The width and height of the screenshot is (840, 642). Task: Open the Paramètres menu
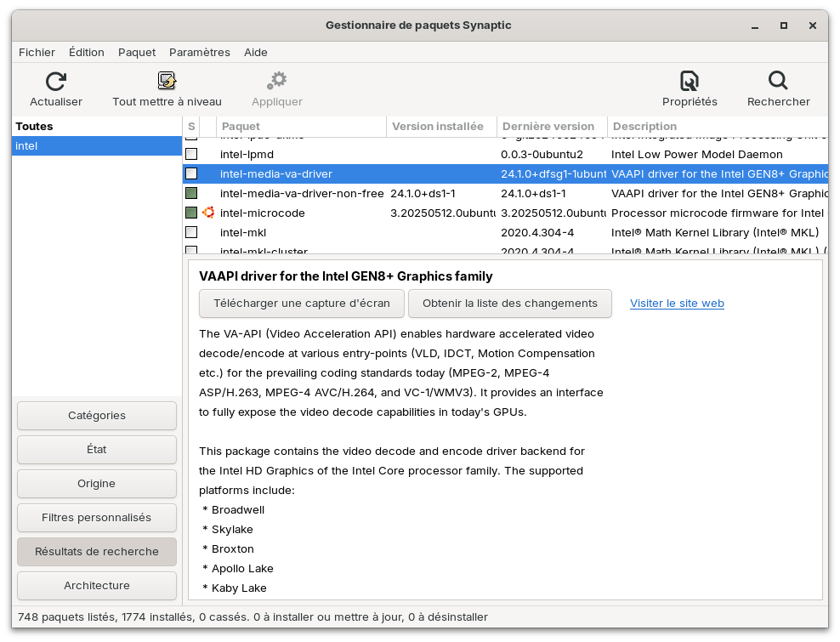pyautogui.click(x=199, y=52)
